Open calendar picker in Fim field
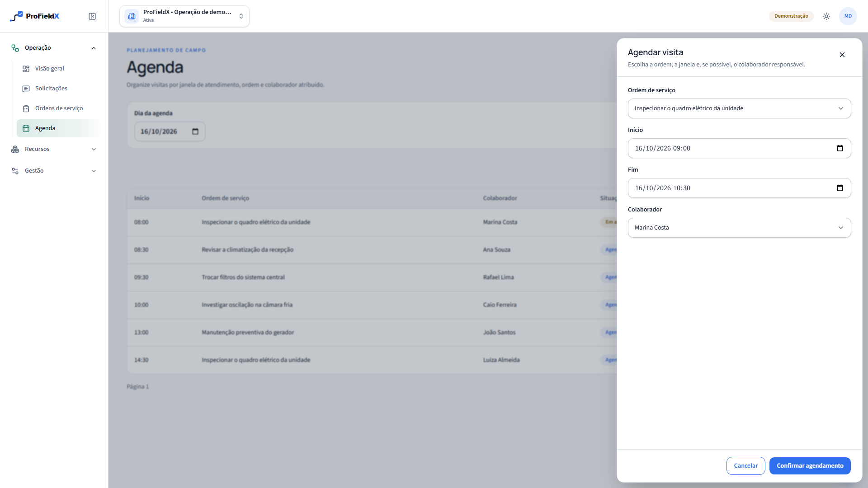The image size is (868, 488). 840,188
